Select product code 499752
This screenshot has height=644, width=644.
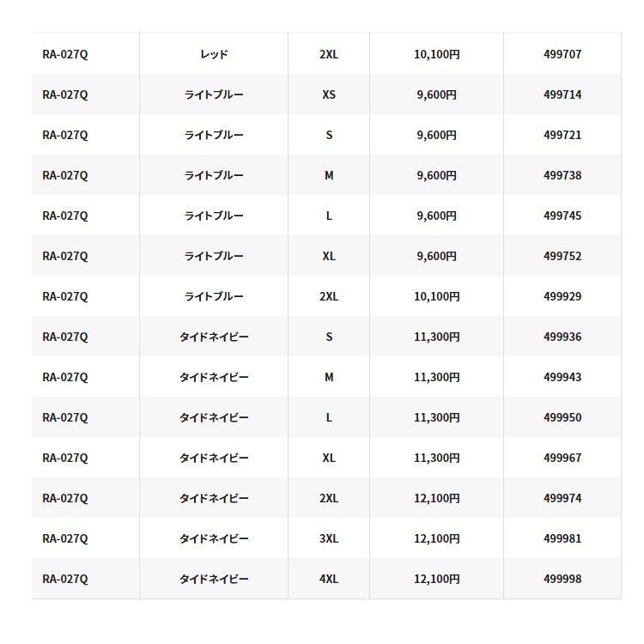562,256
